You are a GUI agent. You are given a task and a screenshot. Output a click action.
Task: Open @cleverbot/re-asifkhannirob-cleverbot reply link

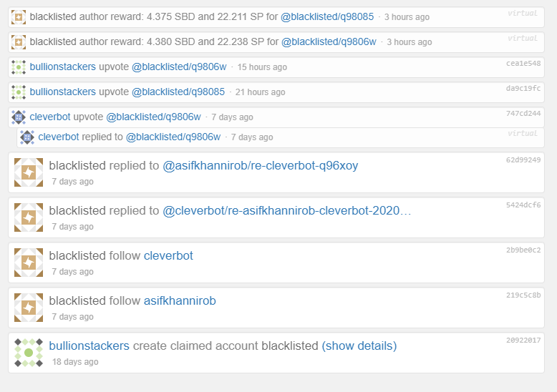(x=287, y=211)
